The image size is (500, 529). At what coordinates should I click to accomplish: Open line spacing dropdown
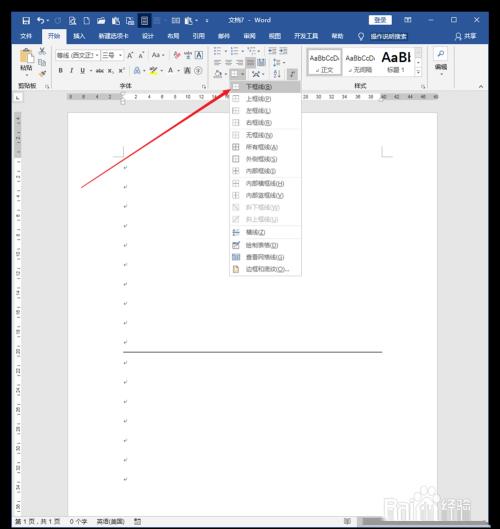click(x=279, y=62)
